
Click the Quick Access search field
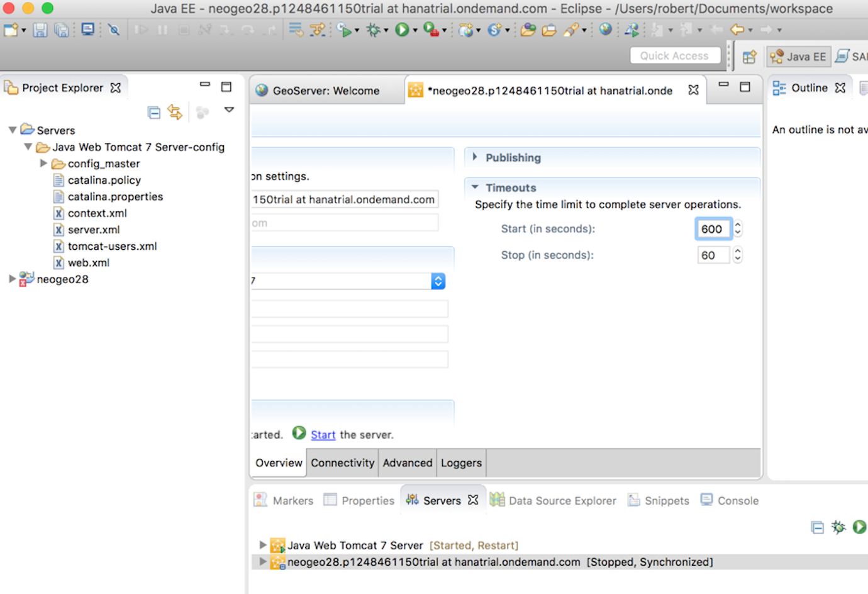click(x=675, y=56)
